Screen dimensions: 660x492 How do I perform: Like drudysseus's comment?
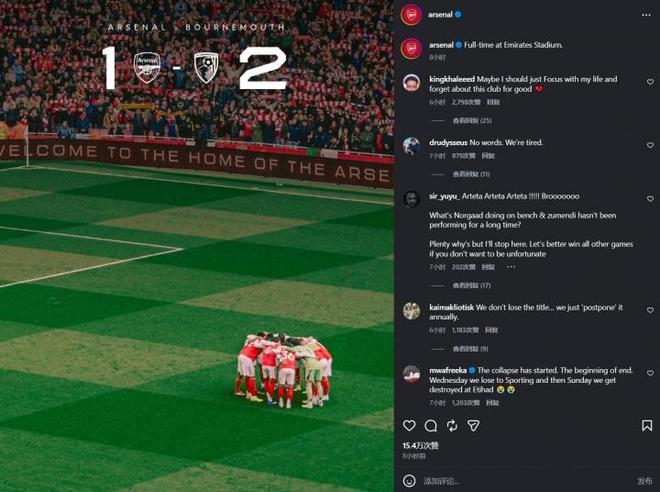tap(650, 145)
